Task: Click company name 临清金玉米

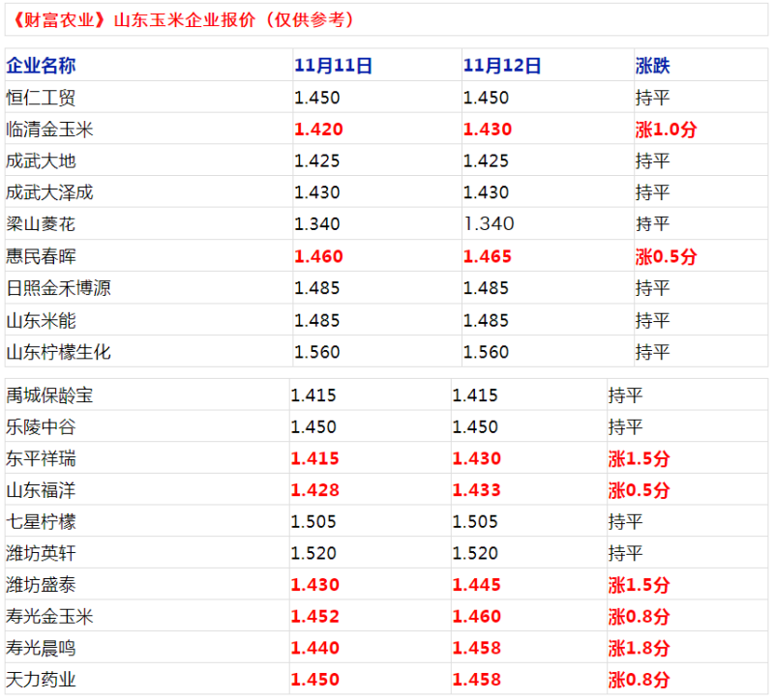Action: [x=50, y=130]
